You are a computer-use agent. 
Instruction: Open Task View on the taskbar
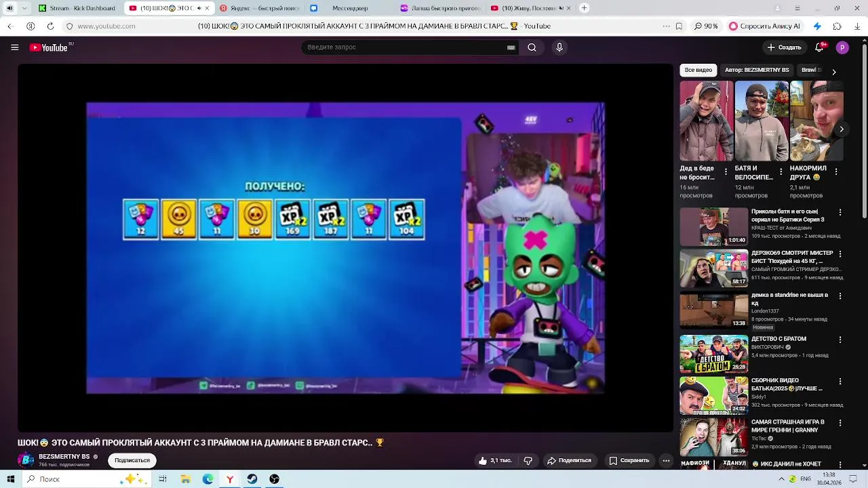pos(163,479)
